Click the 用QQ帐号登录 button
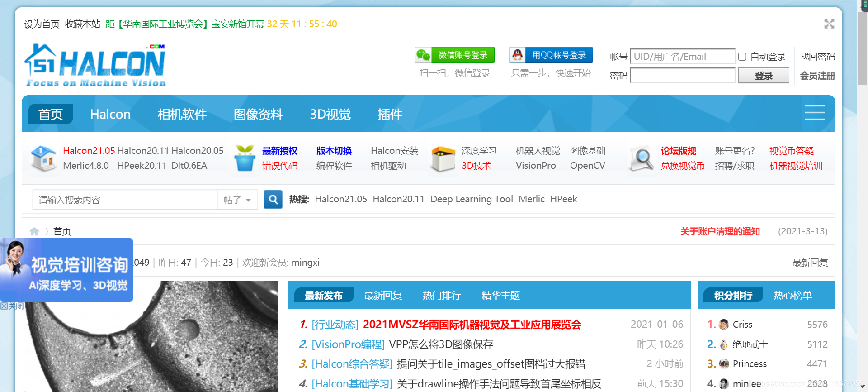Screen dimensions: 868x392 [551, 55]
